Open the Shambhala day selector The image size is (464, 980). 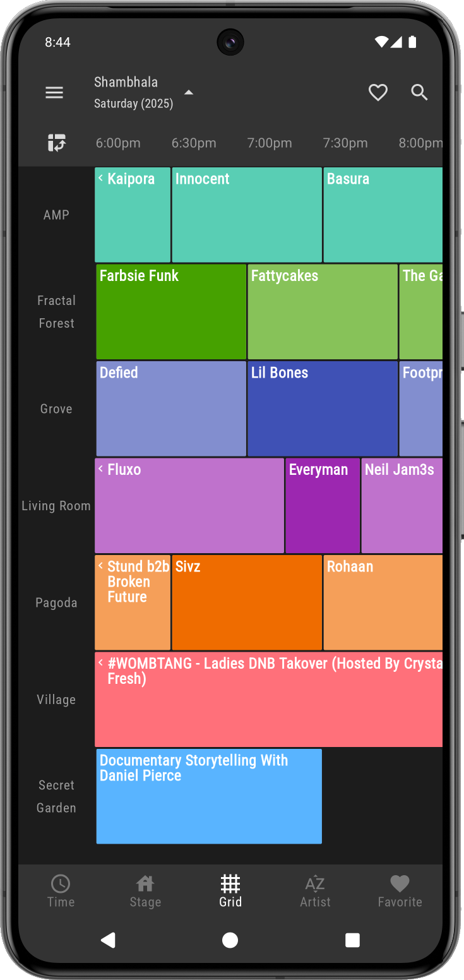pyautogui.click(x=188, y=92)
